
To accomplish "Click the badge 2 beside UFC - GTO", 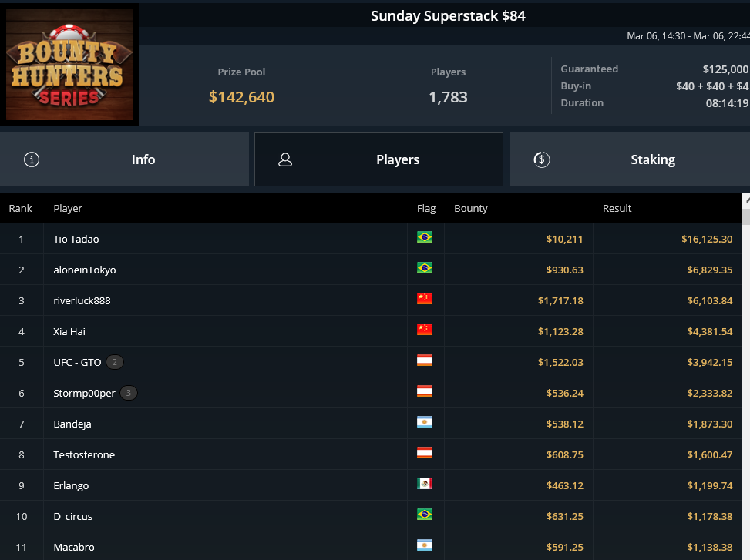I will [x=115, y=362].
